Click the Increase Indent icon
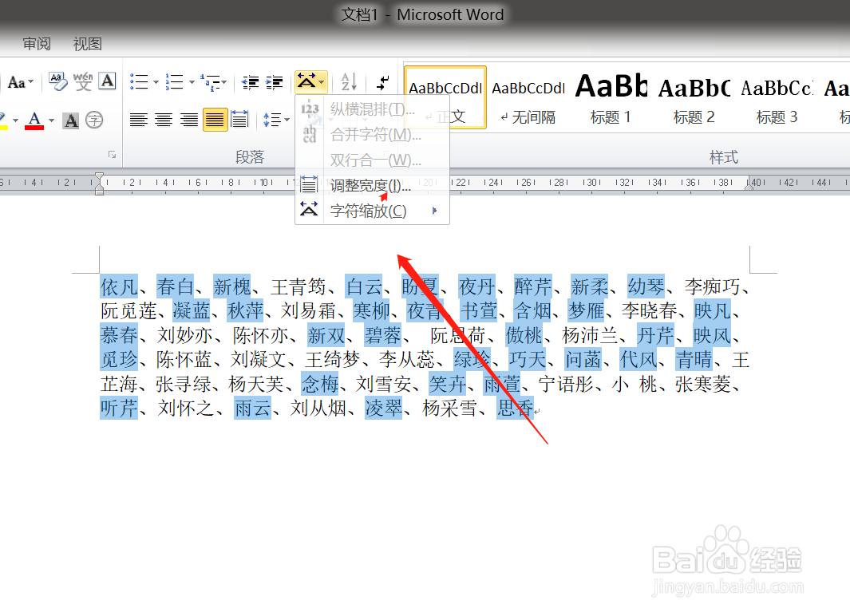 click(x=275, y=82)
